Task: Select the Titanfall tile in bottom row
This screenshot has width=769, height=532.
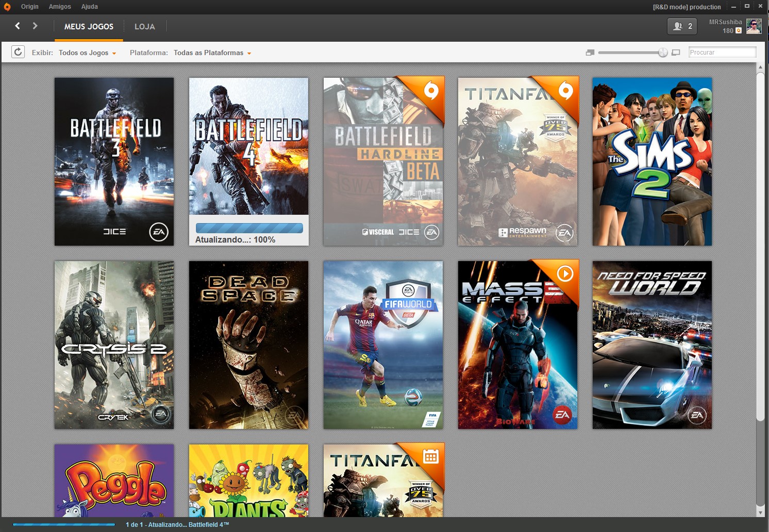Action: tap(383, 480)
